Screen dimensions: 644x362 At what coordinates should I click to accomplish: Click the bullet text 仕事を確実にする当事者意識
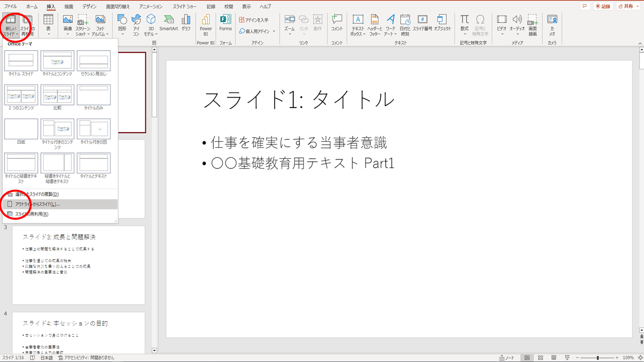click(x=299, y=143)
